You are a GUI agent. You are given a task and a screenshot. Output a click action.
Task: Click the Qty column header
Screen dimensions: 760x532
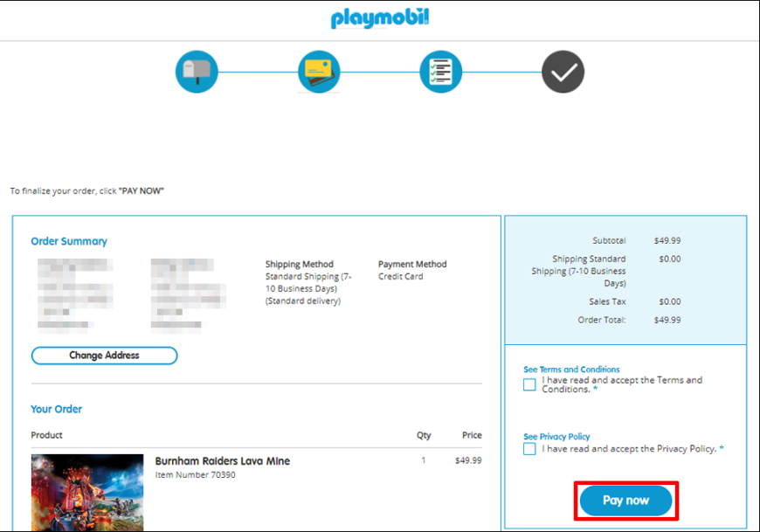tap(424, 435)
